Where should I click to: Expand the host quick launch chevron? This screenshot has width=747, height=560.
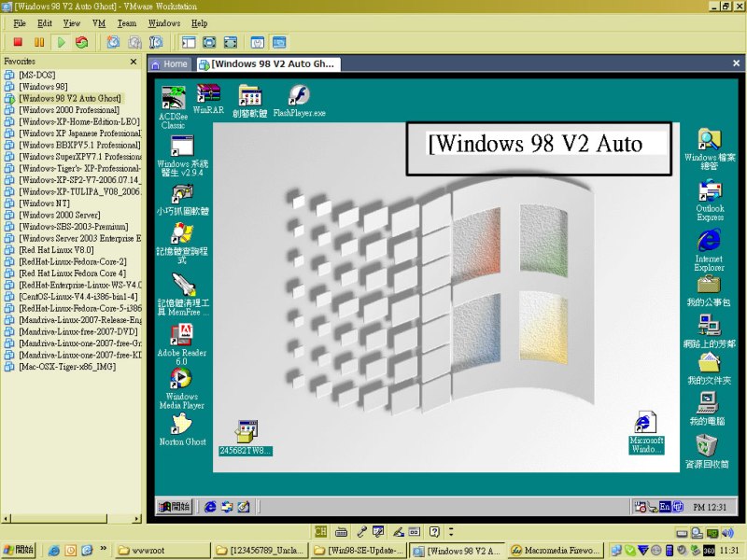[103, 549]
